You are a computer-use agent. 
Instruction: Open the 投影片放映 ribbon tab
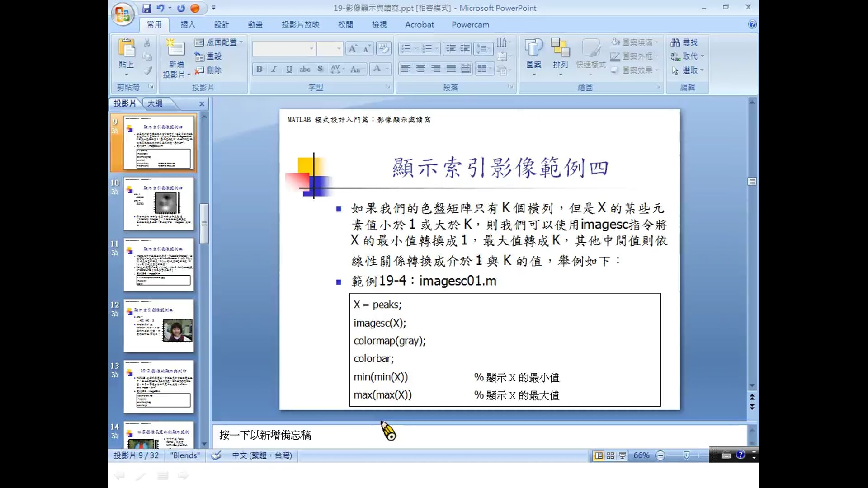(x=300, y=24)
